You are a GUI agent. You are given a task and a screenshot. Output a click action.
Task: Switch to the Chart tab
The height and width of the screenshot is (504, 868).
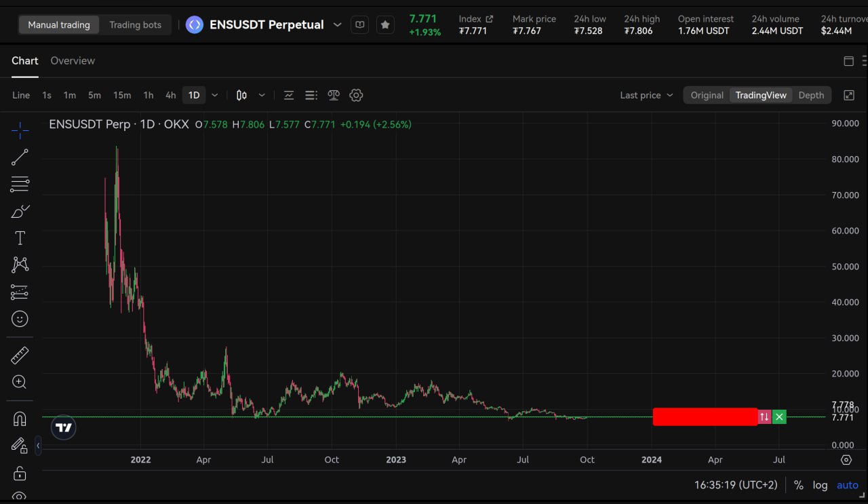pos(25,61)
